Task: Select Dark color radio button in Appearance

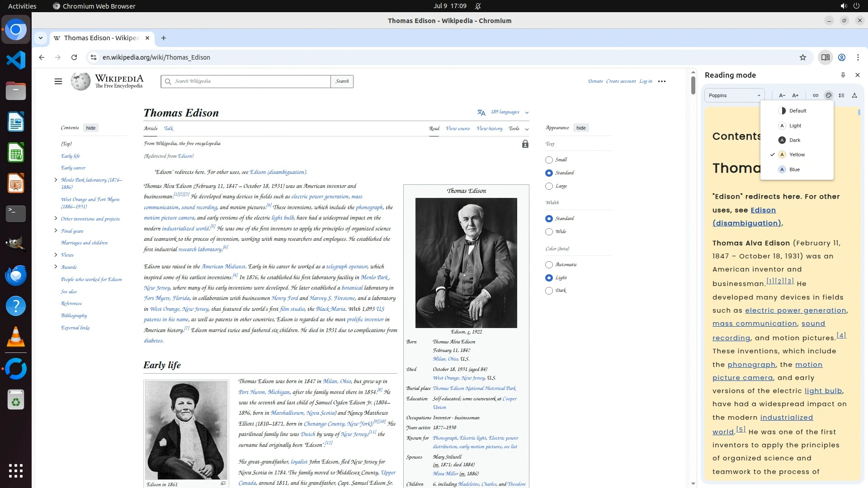Action: pos(549,291)
